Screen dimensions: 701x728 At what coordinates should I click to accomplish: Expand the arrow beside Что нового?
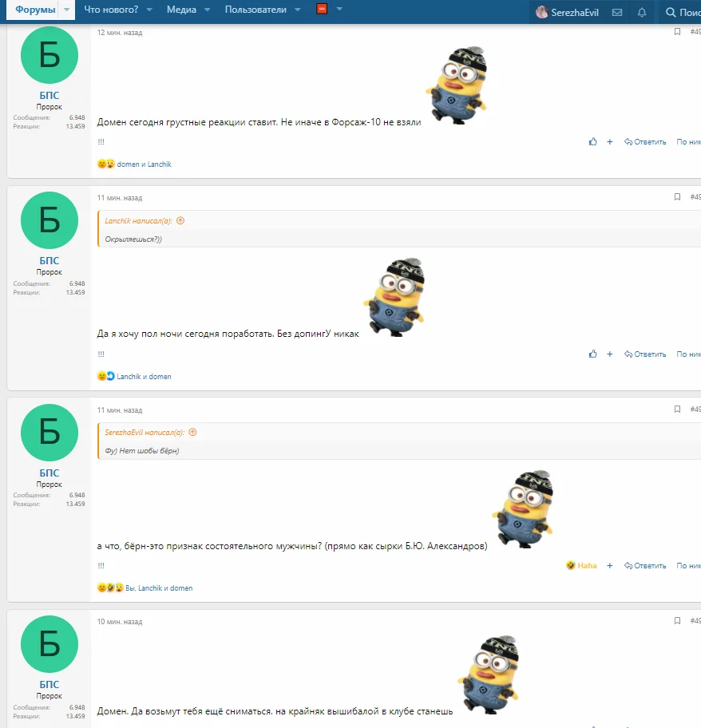149,10
